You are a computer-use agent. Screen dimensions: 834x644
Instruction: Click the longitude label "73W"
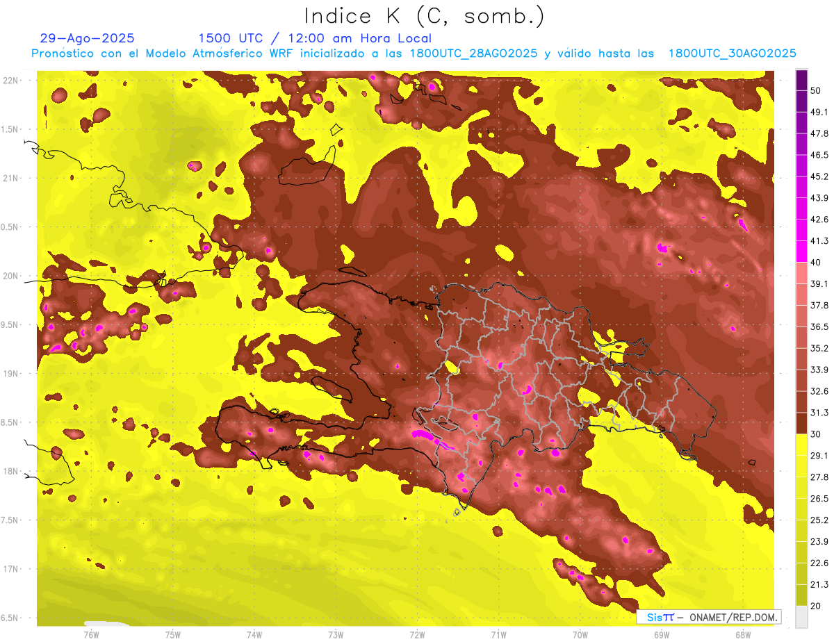pos(336,634)
